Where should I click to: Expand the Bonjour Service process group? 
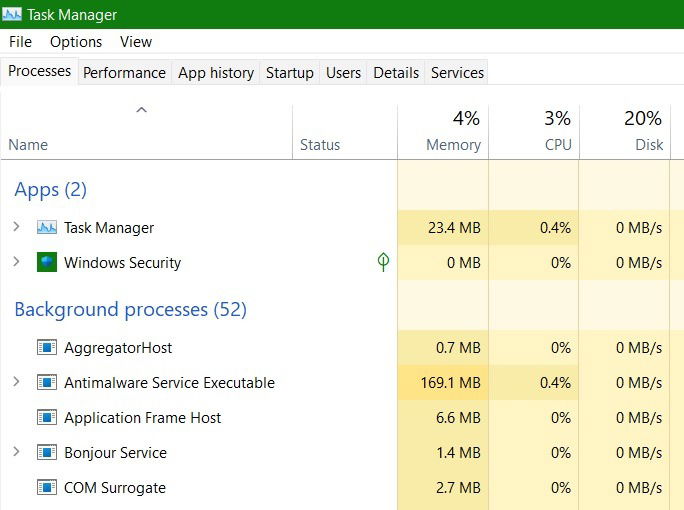tap(16, 451)
